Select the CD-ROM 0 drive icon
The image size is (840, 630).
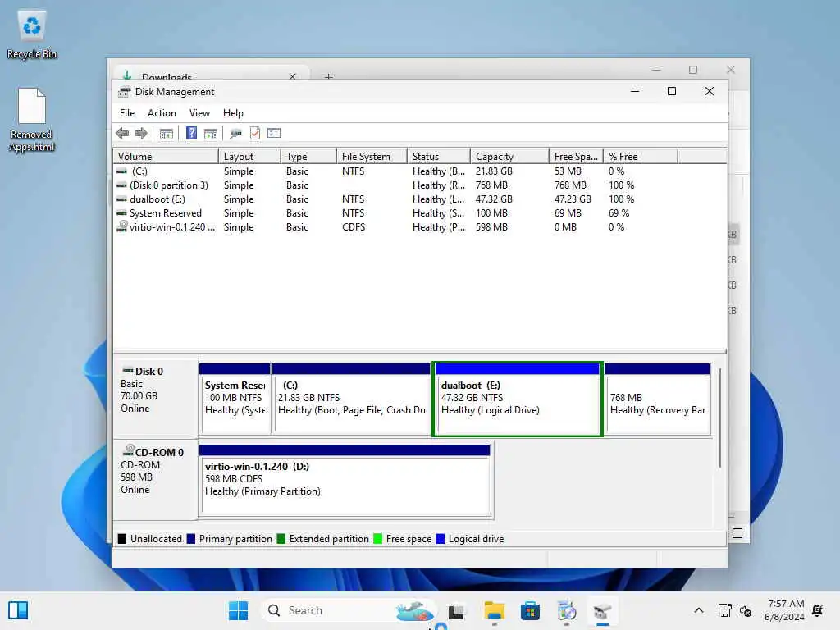tap(128, 450)
